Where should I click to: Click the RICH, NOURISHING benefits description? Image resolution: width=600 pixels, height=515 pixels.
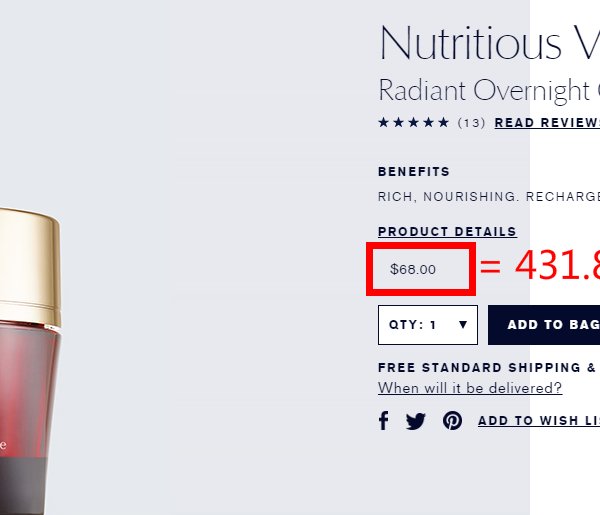pos(489,196)
